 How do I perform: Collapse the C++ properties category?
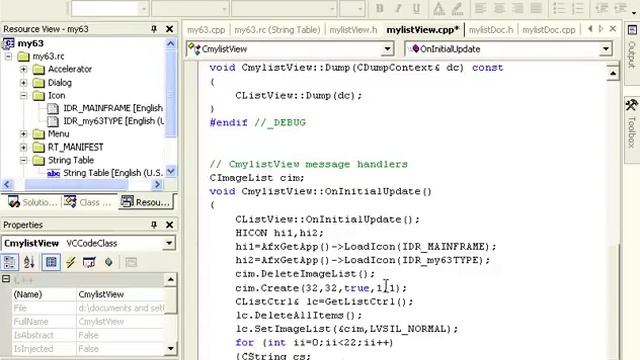coord(6,279)
